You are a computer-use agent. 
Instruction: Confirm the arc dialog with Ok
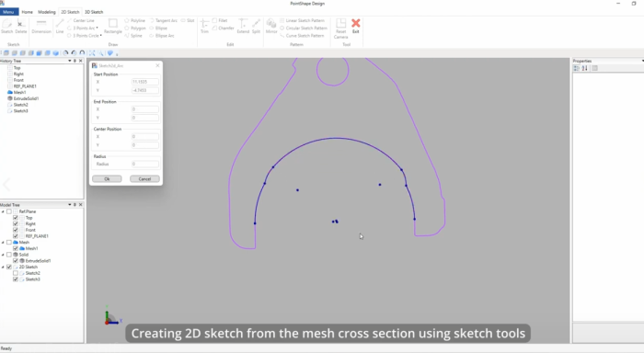107,179
